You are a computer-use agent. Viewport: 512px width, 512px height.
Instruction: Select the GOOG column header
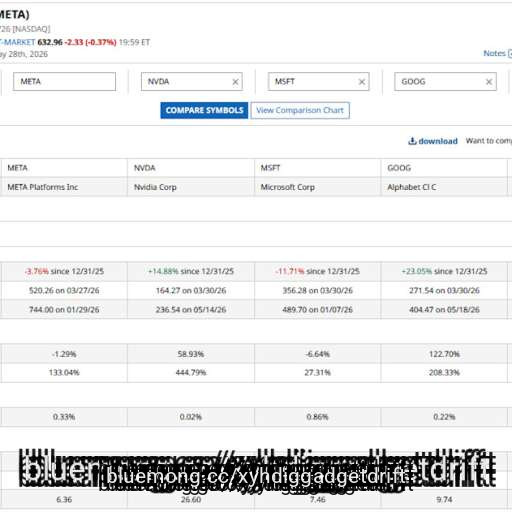click(399, 168)
